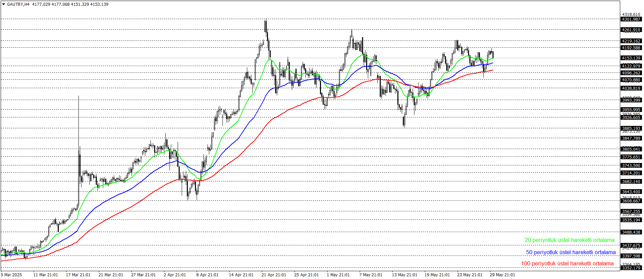Click the 4261.910 price level label
Screen dimensions: 644x279
click(631, 30)
